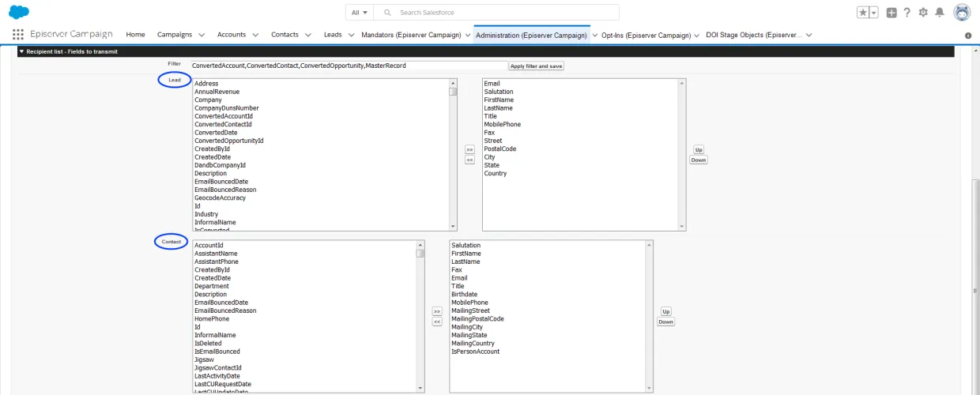Select Salutation in Lead selected fields
The height and width of the screenshot is (395, 980).
(x=499, y=92)
